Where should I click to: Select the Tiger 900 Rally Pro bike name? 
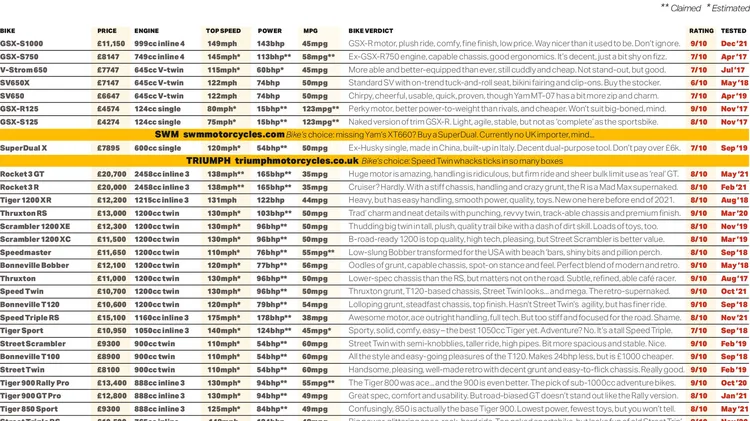coord(34,383)
